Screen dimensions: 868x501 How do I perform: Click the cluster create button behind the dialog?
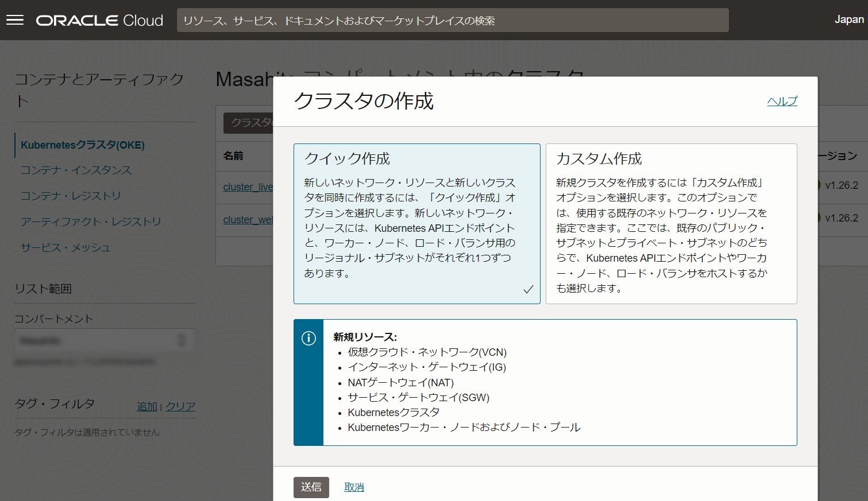(x=248, y=123)
